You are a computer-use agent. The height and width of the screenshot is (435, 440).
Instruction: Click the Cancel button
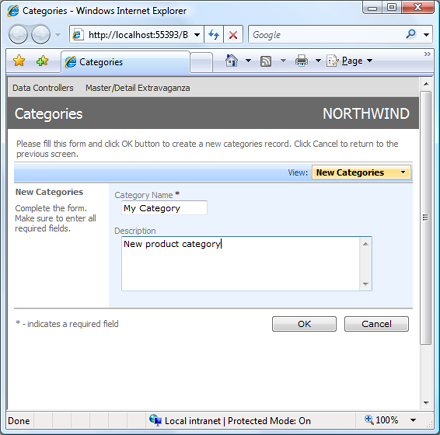pos(376,324)
